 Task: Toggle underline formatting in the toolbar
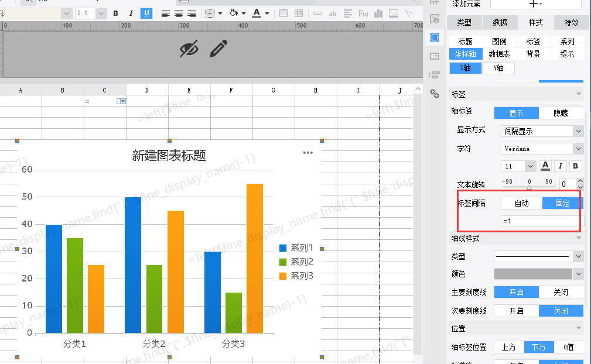pyautogui.click(x=146, y=13)
